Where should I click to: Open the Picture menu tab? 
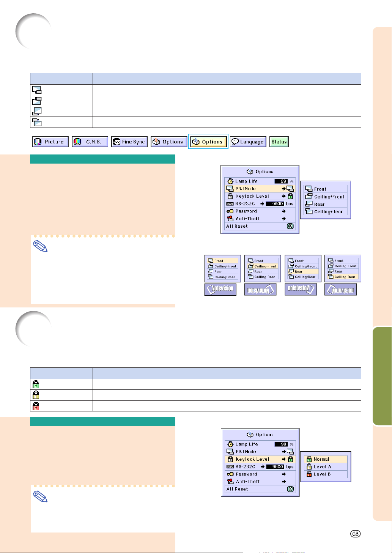50,142
